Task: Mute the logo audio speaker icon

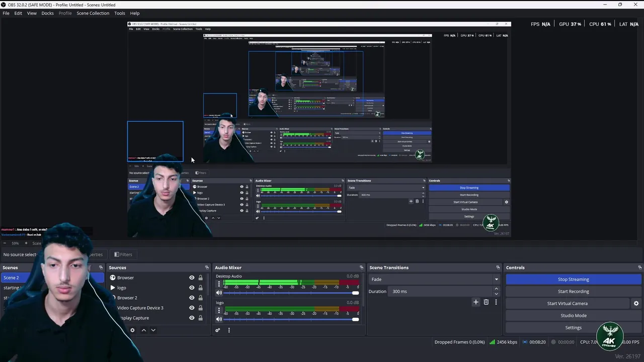Action: point(219,319)
